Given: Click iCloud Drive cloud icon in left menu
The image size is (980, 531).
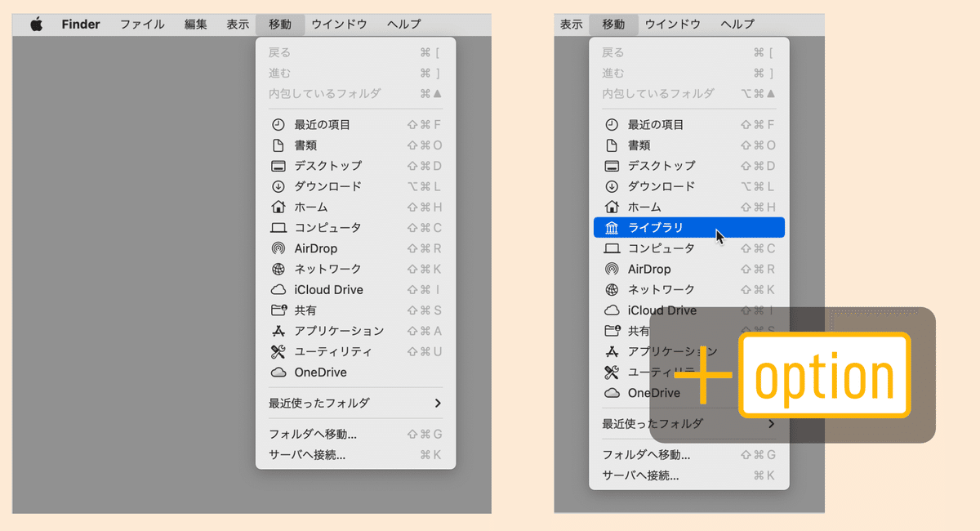Looking at the screenshot, I should pyautogui.click(x=278, y=290).
